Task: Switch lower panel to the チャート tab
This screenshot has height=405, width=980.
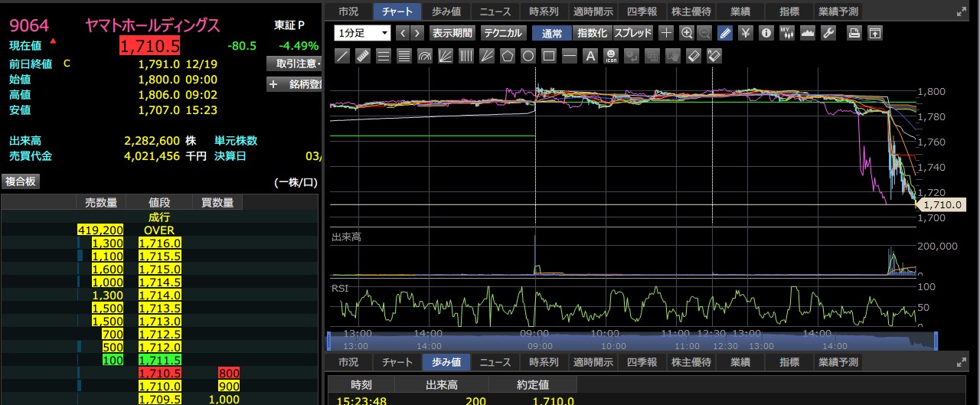Action: click(397, 362)
